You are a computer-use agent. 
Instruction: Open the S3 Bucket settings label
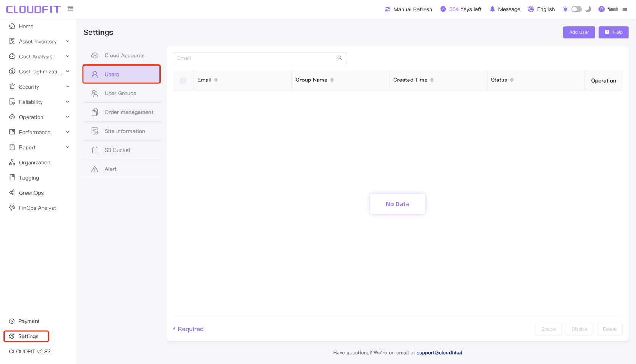[117, 150]
